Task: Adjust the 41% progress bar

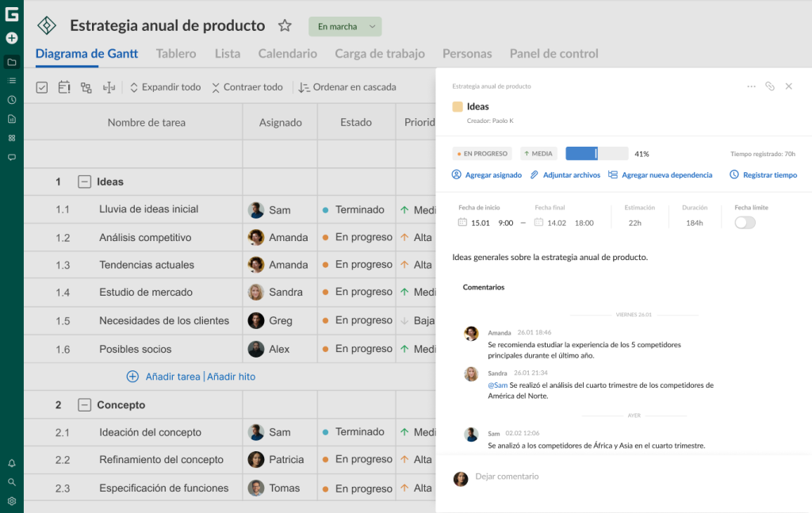Action: 596,154
